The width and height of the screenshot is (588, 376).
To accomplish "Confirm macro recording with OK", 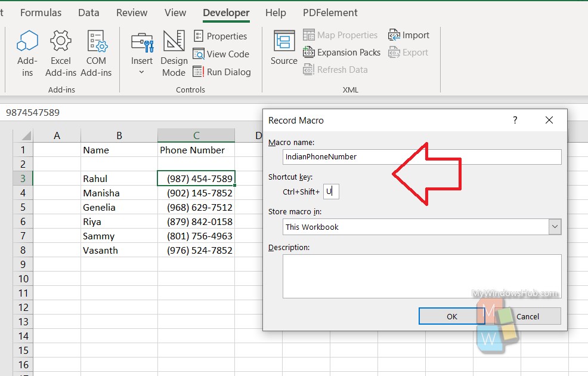I will tap(451, 316).
